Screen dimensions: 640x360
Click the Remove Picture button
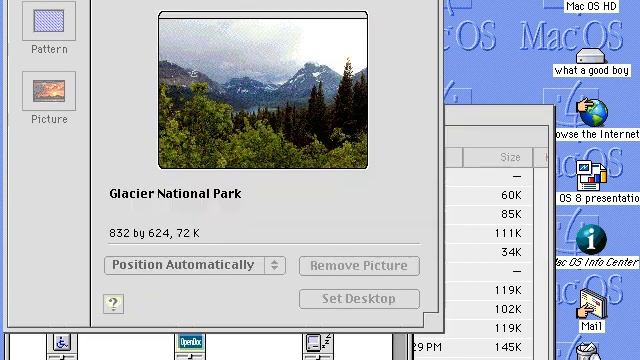[359, 266]
